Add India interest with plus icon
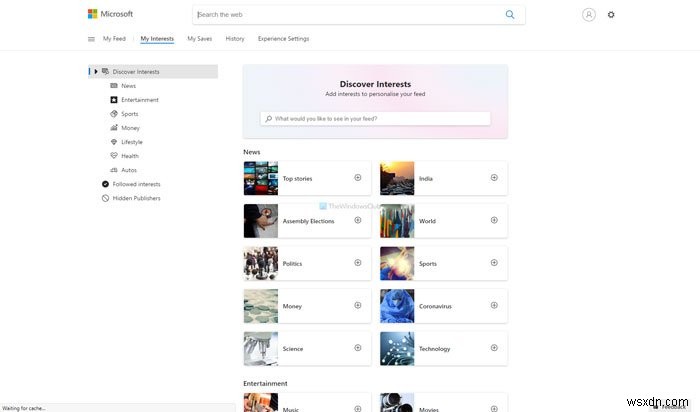The width and height of the screenshot is (700, 412). click(494, 178)
